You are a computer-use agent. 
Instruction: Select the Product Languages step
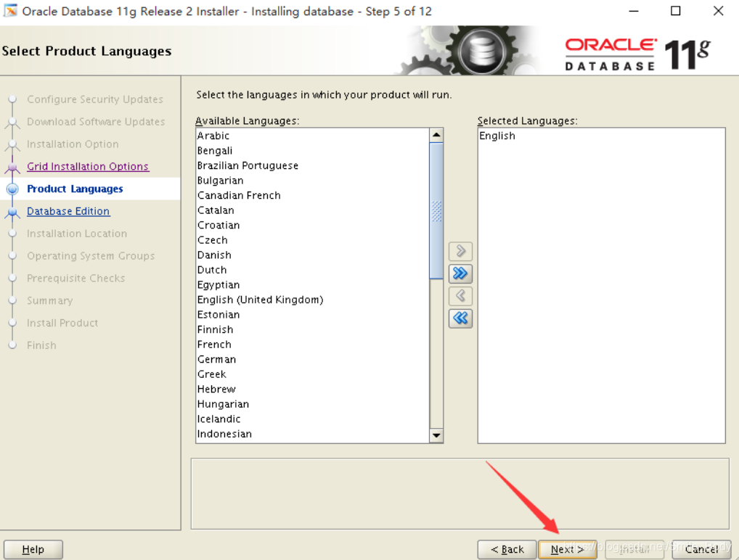pos(75,189)
